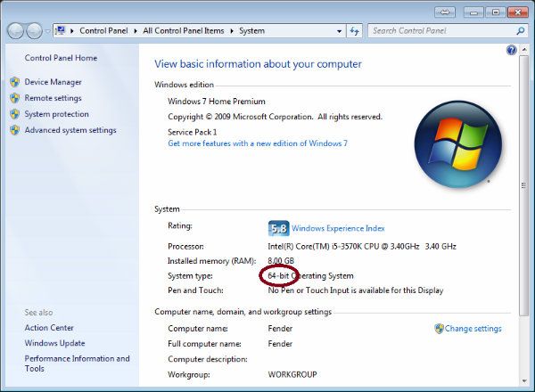Open Advanced system settings link
The height and width of the screenshot is (392, 535).
[70, 130]
